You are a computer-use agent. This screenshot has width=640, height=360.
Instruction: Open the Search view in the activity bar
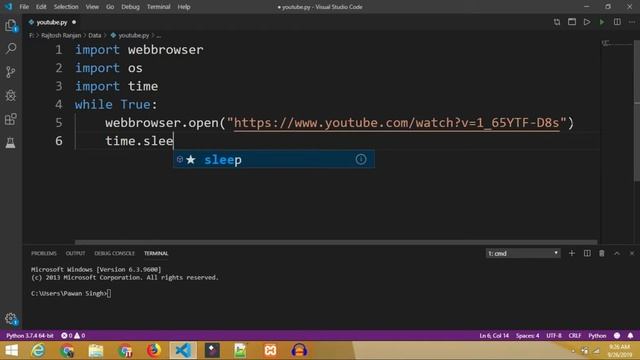[x=11, y=49]
